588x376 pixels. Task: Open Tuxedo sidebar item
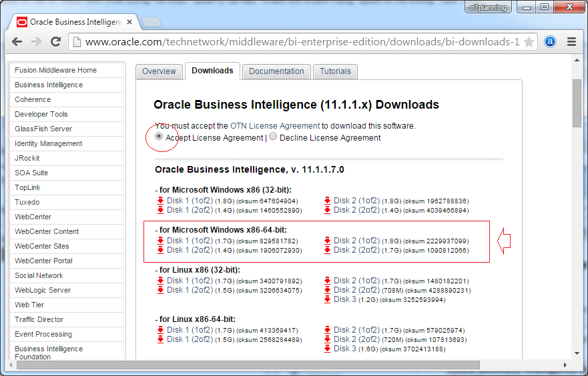coord(67,202)
